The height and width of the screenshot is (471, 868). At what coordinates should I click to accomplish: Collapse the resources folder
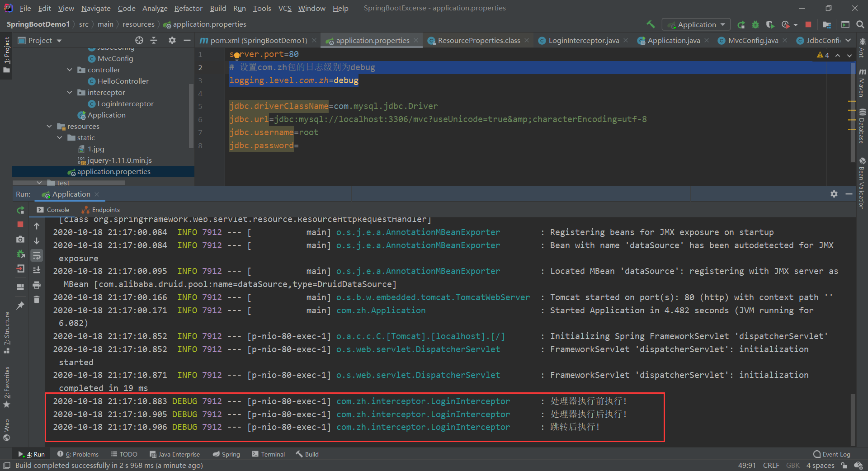point(49,126)
